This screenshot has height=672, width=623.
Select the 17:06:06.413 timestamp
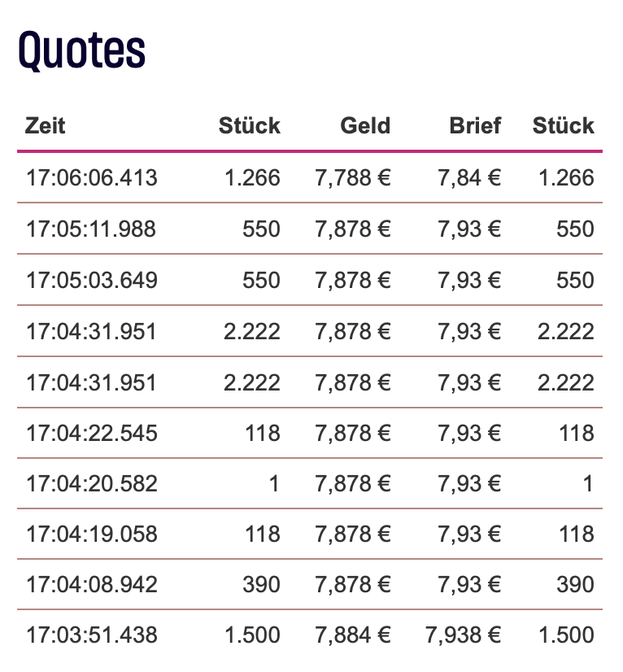click(x=92, y=178)
